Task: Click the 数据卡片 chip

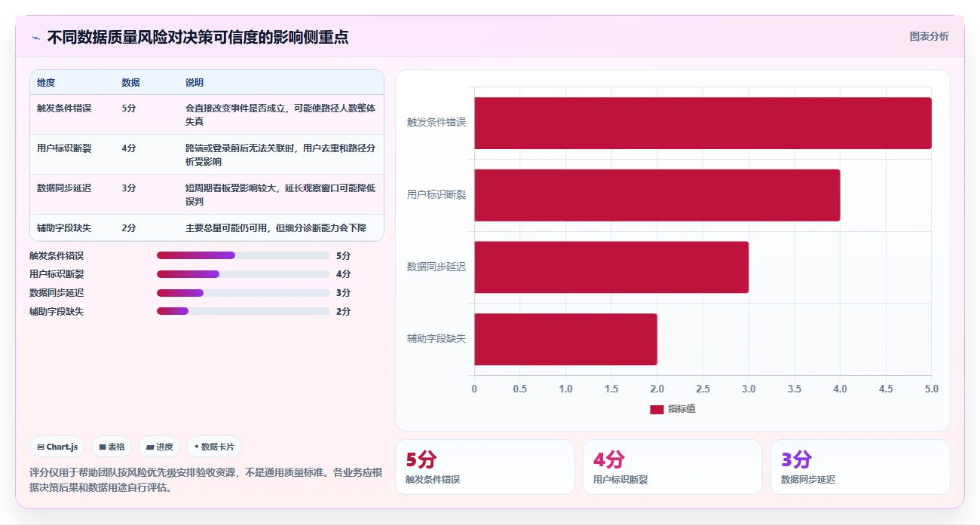Action: tap(214, 447)
